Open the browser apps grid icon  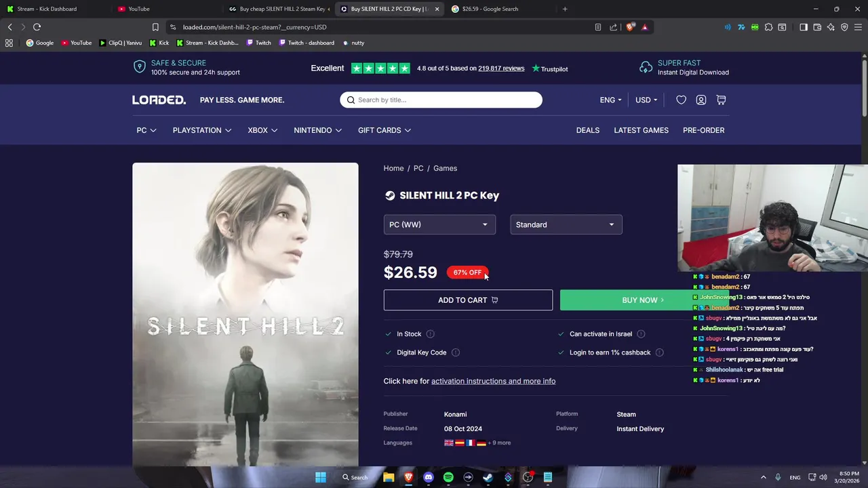9,43
